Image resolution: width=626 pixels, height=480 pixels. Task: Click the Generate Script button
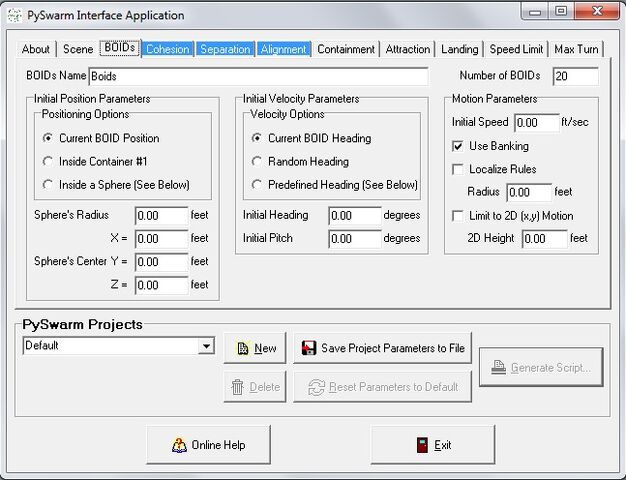point(541,367)
